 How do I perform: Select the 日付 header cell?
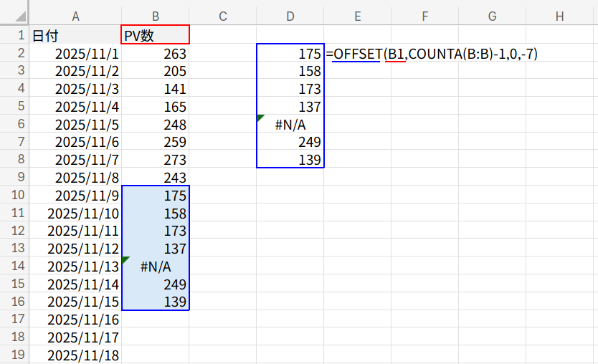pyautogui.click(x=75, y=34)
